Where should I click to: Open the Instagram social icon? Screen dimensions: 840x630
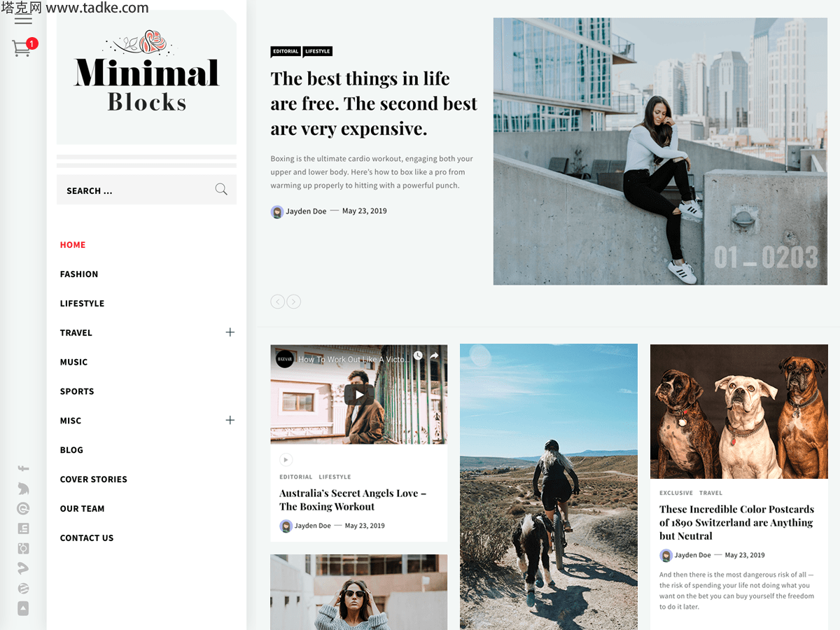click(23, 549)
